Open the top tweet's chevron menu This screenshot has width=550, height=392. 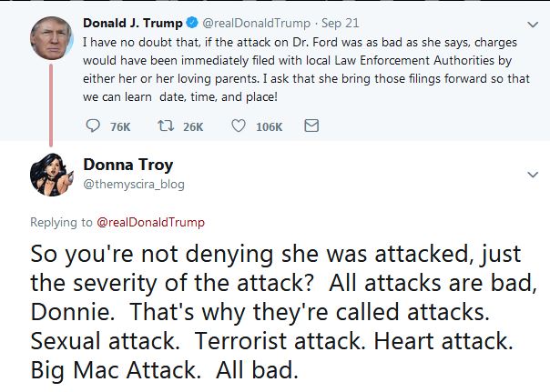533,25
